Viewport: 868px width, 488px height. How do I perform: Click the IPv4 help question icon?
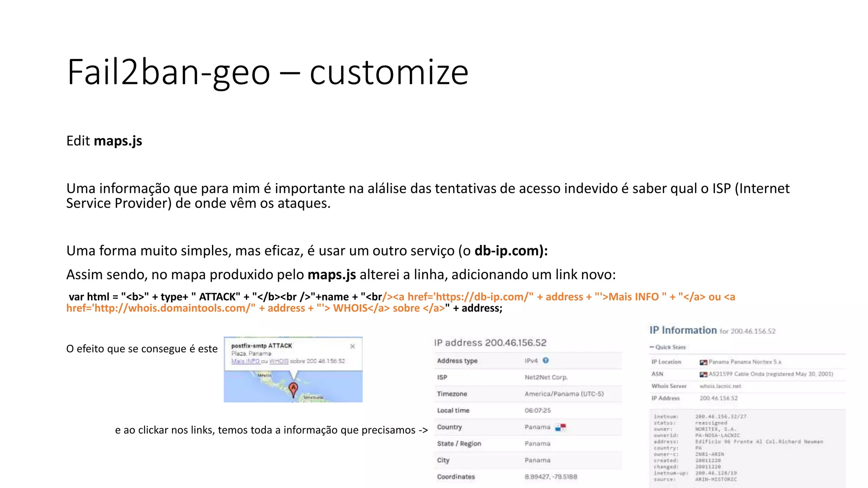pos(545,360)
